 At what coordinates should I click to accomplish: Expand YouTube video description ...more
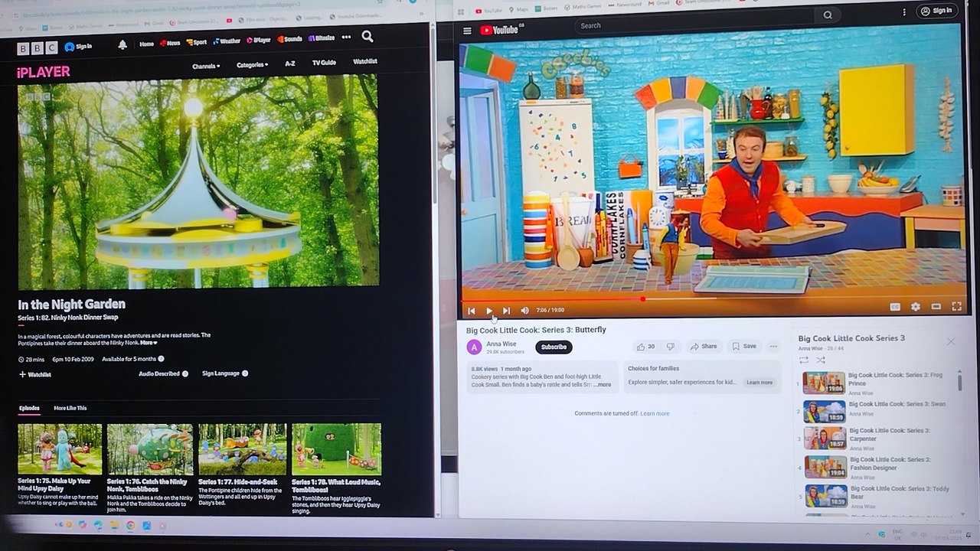[603, 384]
